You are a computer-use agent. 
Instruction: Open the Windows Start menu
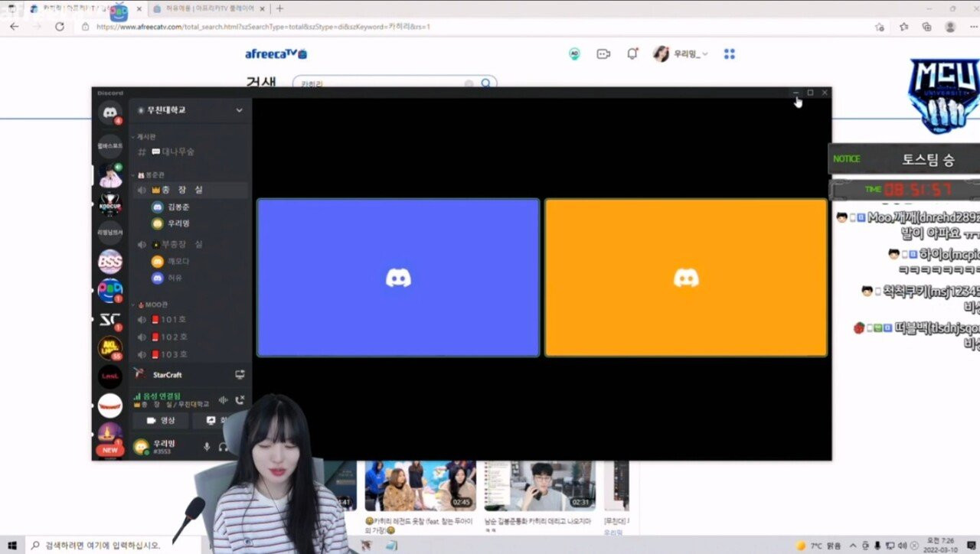tap(11, 545)
